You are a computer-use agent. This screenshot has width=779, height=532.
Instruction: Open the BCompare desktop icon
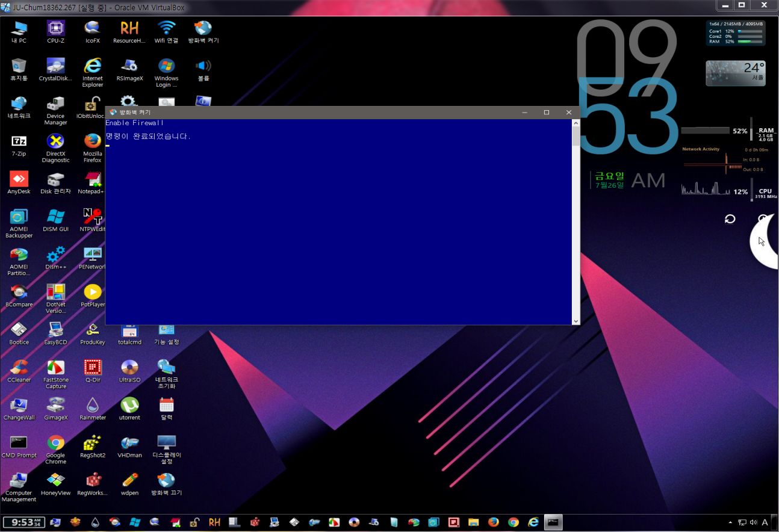pyautogui.click(x=19, y=295)
